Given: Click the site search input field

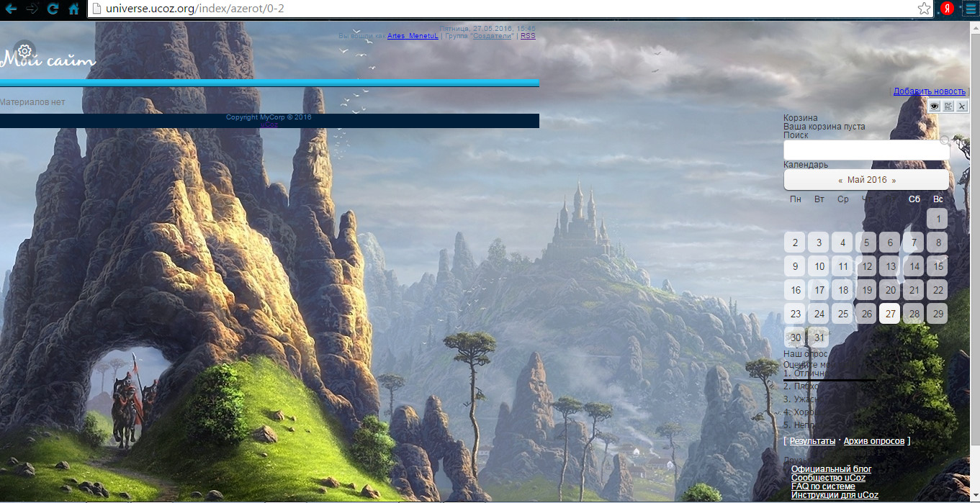Looking at the screenshot, I should click(866, 150).
